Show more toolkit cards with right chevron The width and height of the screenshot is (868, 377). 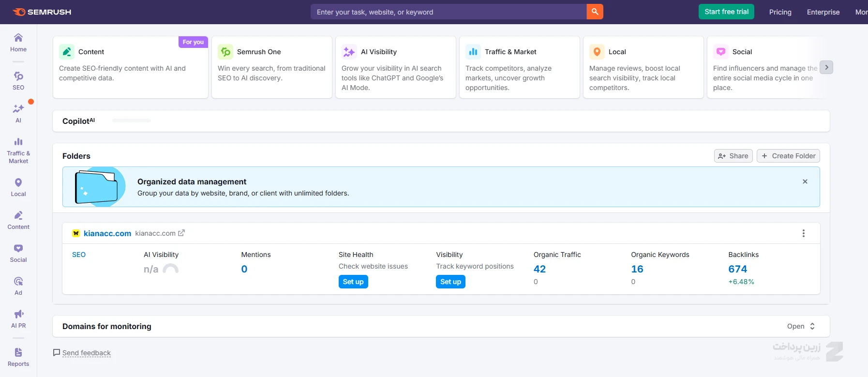point(826,67)
